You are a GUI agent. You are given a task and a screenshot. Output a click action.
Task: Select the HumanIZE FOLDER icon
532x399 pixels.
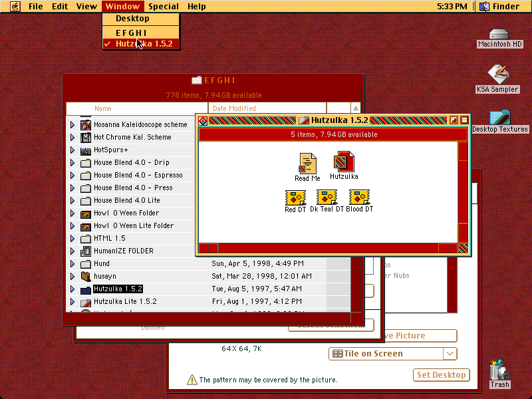86,251
